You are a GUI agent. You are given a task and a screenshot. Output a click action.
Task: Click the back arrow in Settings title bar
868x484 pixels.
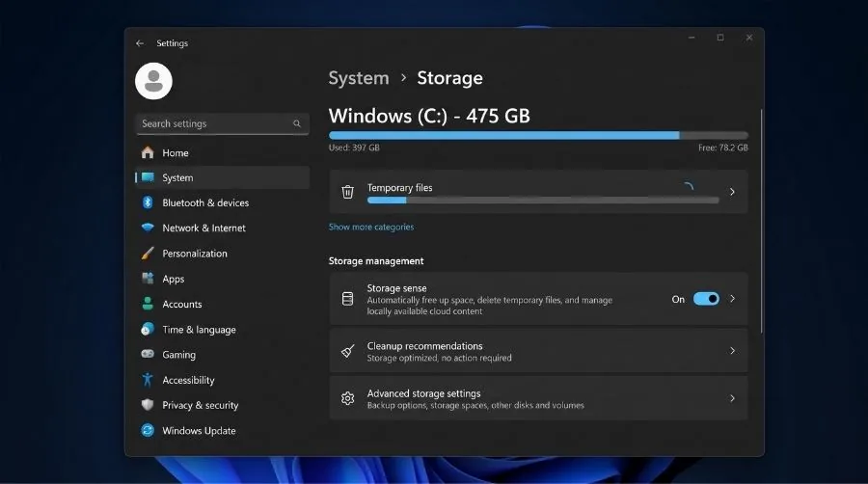(x=140, y=43)
